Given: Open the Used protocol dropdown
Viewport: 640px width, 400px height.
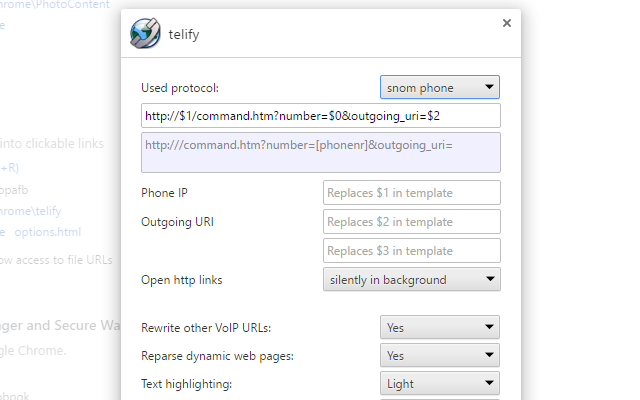Looking at the screenshot, I should [440, 87].
